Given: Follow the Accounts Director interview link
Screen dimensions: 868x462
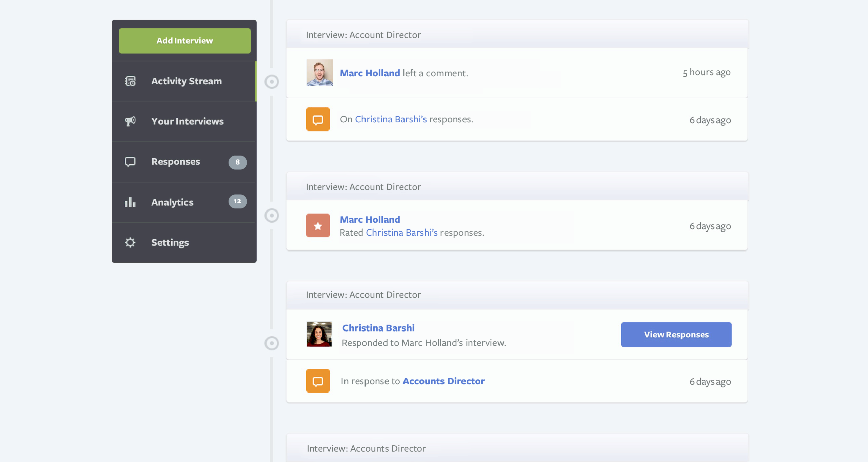Looking at the screenshot, I should point(443,381).
